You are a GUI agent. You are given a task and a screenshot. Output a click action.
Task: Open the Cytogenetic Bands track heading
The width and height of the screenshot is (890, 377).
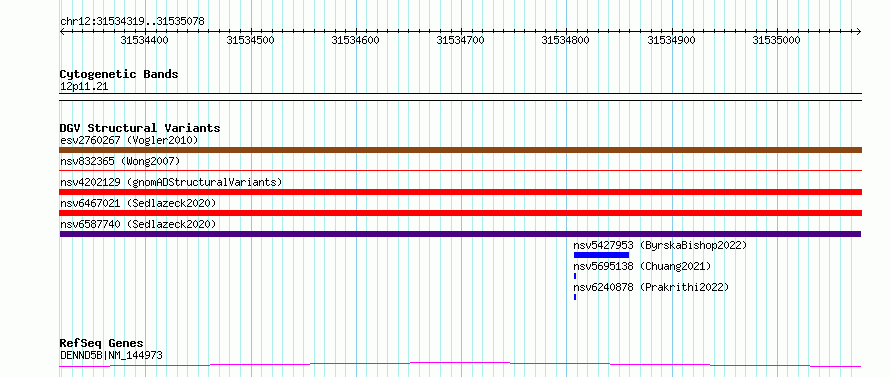pos(119,74)
